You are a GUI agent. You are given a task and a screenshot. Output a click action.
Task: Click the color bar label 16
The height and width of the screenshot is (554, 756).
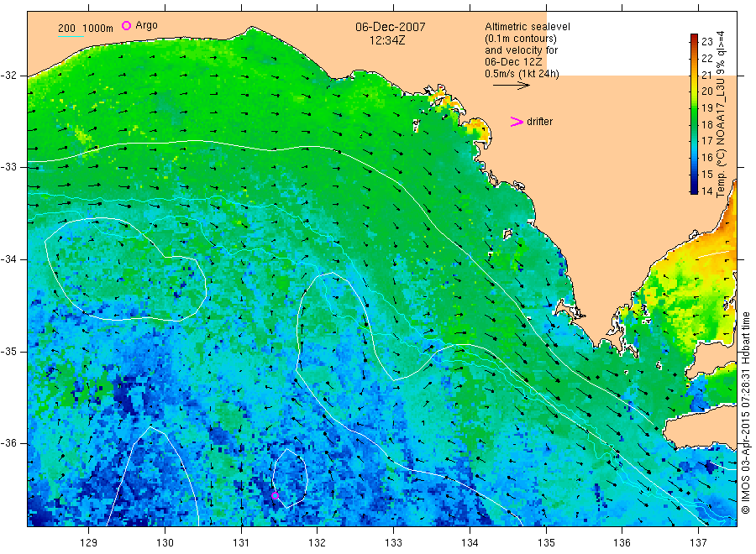(706, 158)
